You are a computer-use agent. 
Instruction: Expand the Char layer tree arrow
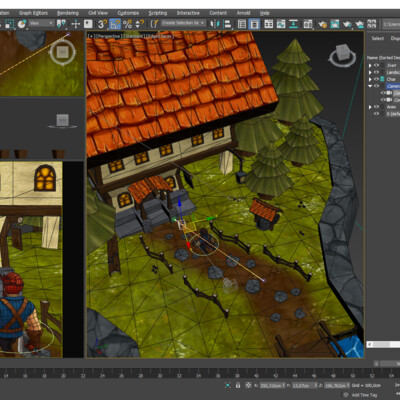pyautogui.click(x=370, y=79)
